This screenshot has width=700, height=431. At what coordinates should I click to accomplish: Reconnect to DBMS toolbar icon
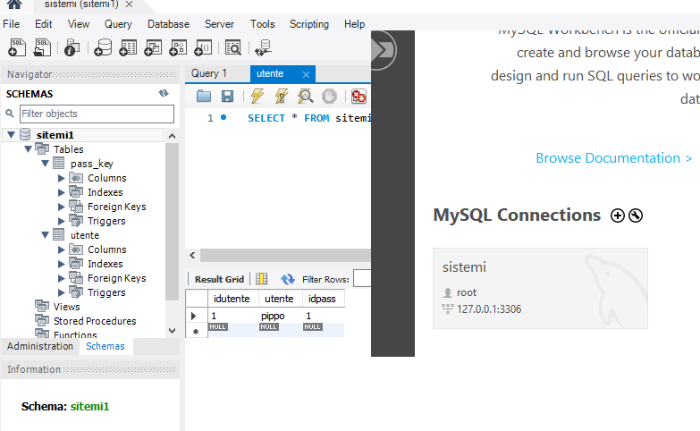tap(263, 47)
